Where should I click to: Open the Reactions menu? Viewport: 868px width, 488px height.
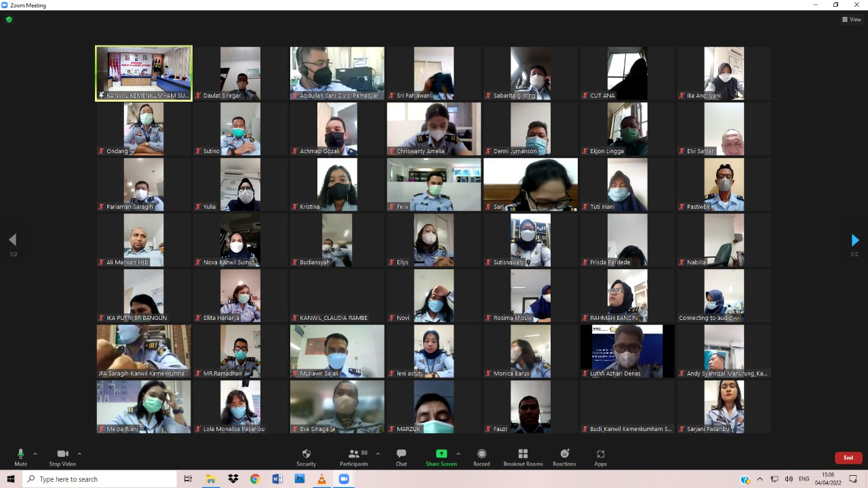564,457
